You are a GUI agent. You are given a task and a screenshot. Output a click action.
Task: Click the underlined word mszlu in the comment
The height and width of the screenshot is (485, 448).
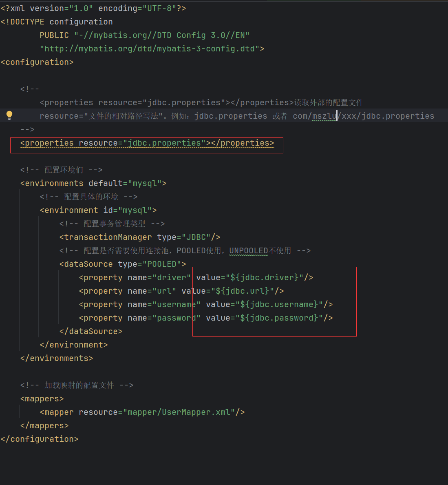pos(324,116)
